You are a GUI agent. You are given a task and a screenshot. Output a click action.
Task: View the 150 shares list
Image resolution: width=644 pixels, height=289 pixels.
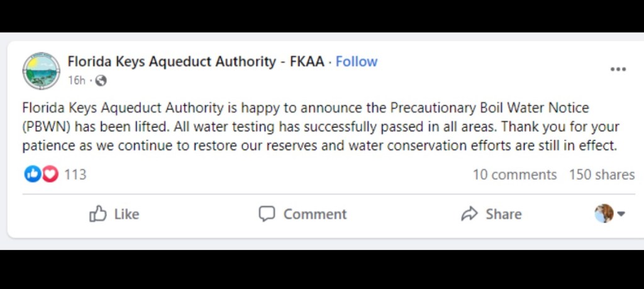601,175
